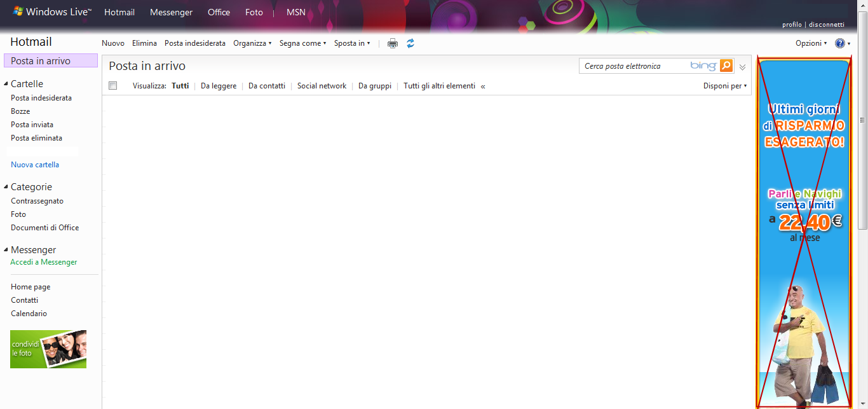The width and height of the screenshot is (868, 409).
Task: Click the Windows Live logo
Action: click(52, 12)
